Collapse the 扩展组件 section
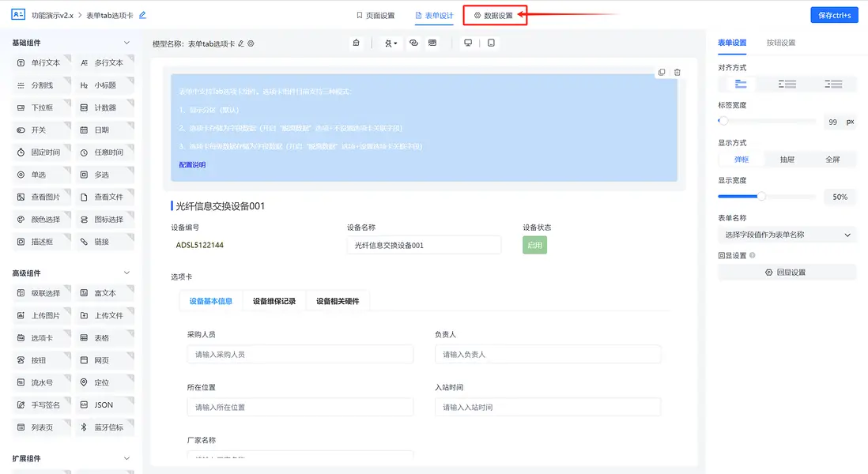868x474 pixels. 126,458
